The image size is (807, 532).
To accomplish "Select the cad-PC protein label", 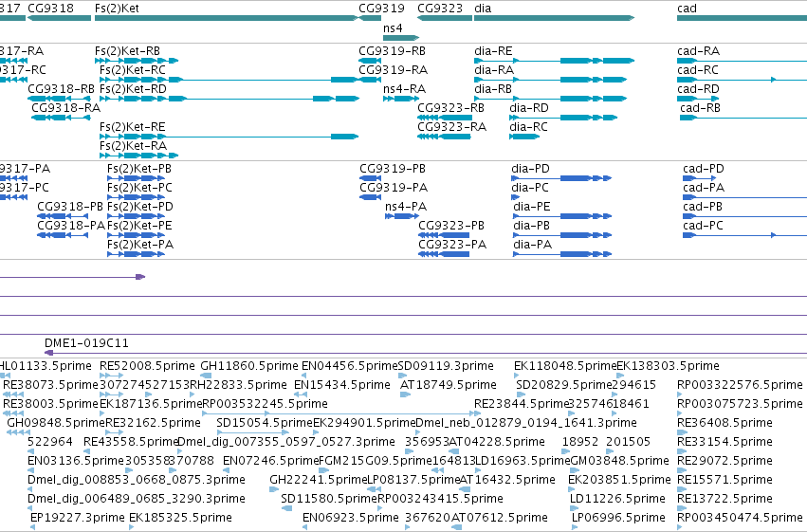I will pyautogui.click(x=703, y=226).
